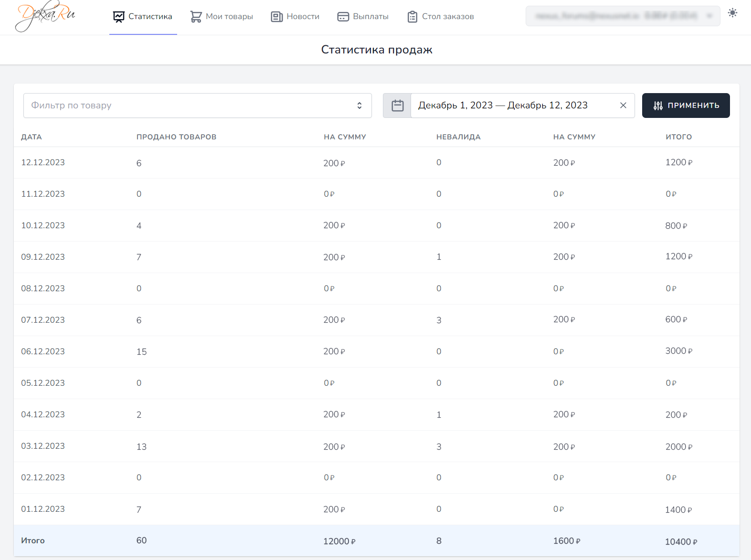Select the 04.12.2023 date cell

tap(43, 415)
